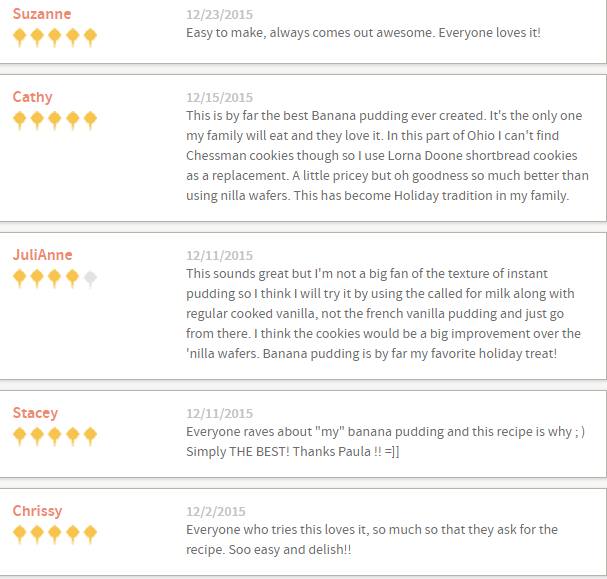Click Chrissy's first rating star icon

point(19,534)
